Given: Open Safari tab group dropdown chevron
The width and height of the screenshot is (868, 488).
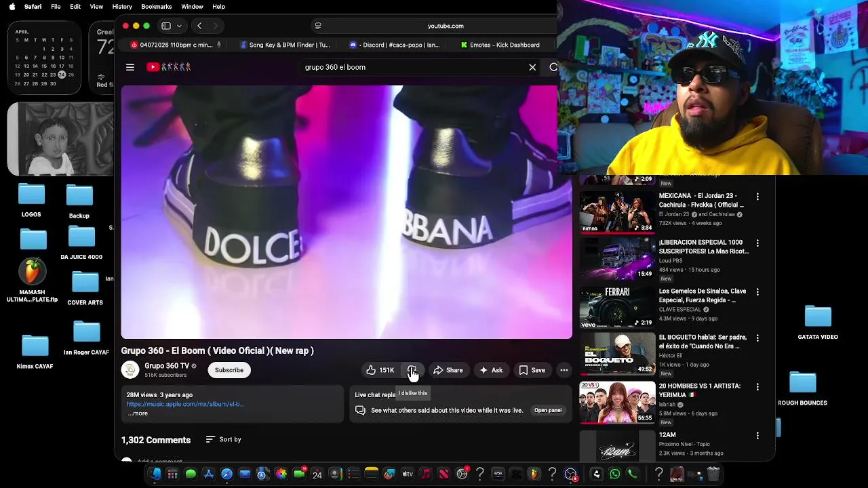Looking at the screenshot, I should coord(179,26).
